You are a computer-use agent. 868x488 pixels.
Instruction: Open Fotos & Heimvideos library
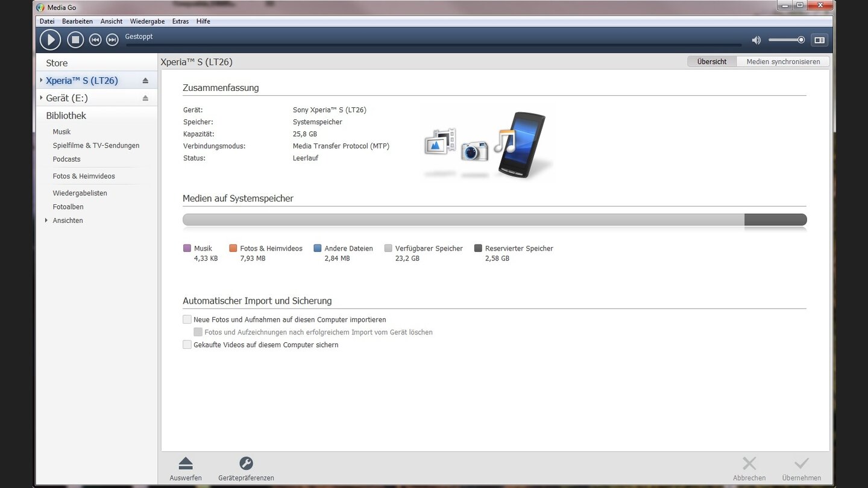[x=84, y=176]
